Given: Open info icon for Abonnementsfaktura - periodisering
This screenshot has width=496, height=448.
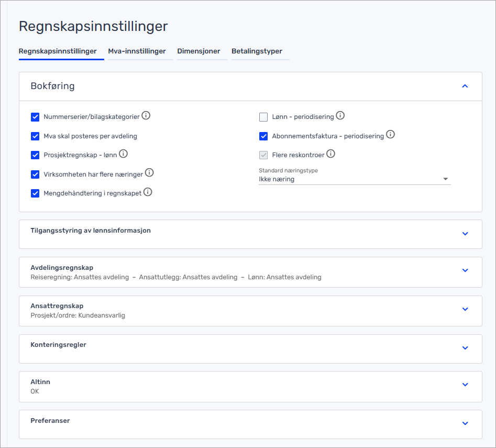Looking at the screenshot, I should click(390, 135).
